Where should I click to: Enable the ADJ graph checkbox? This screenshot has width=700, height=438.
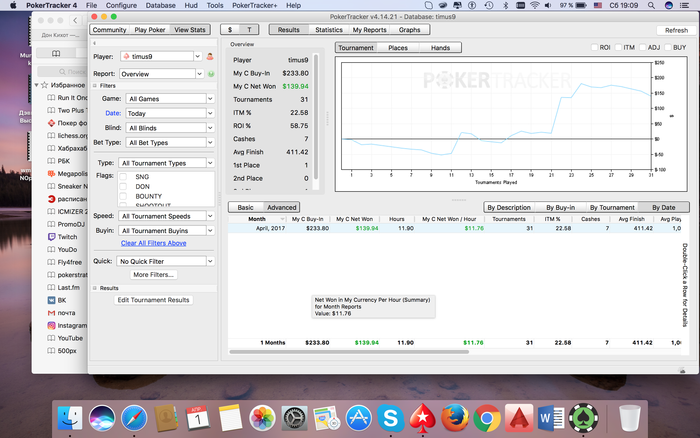[x=642, y=47]
